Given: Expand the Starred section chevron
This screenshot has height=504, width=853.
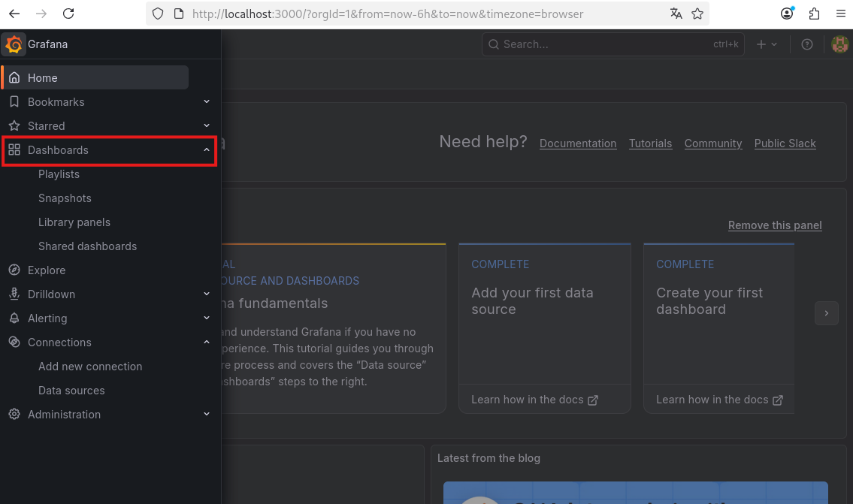Looking at the screenshot, I should (207, 125).
